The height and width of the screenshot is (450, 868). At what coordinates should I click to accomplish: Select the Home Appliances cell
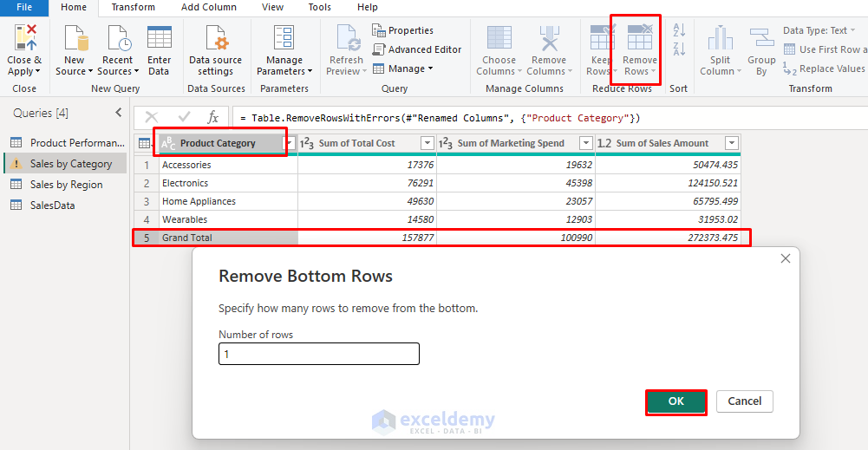click(228, 201)
